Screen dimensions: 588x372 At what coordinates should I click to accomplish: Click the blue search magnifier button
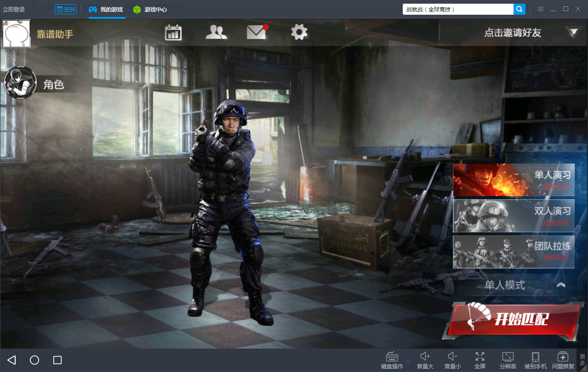click(x=519, y=9)
